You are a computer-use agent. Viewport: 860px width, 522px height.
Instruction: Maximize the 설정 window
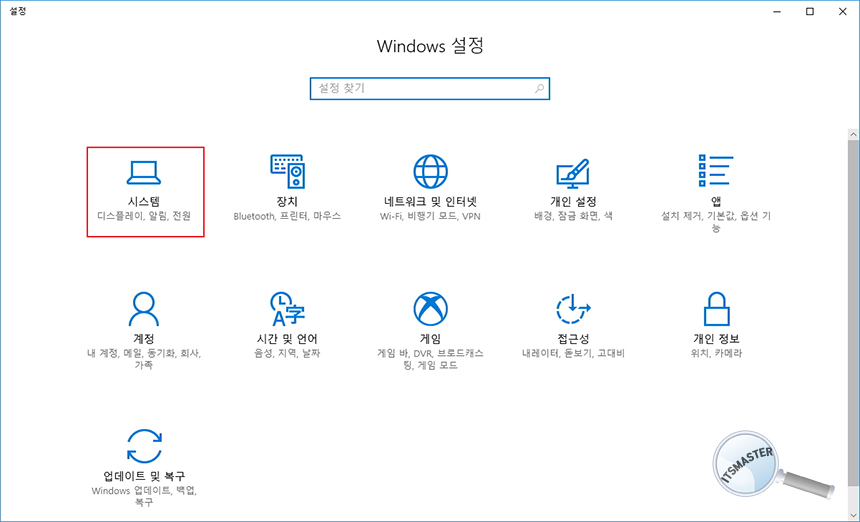[810, 12]
